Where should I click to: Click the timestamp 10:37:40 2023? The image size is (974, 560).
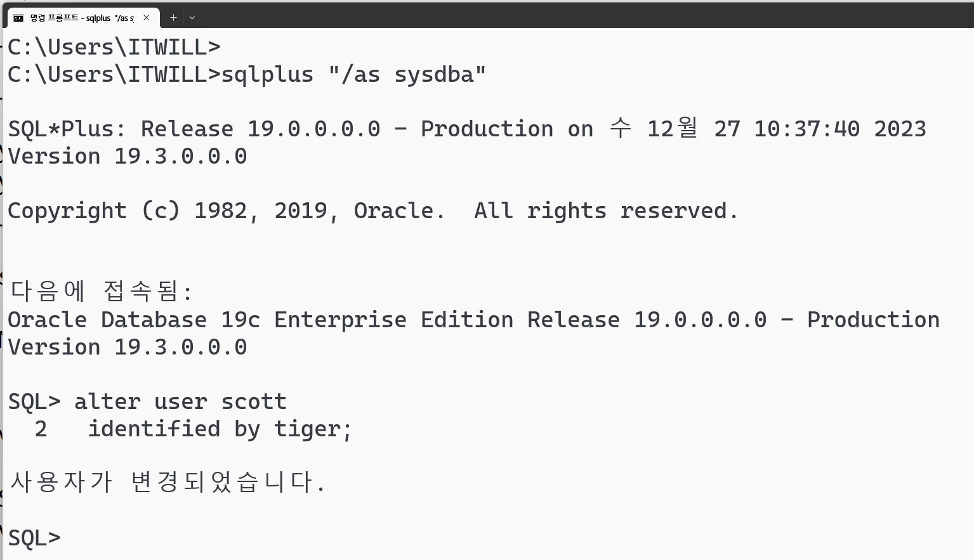point(840,129)
